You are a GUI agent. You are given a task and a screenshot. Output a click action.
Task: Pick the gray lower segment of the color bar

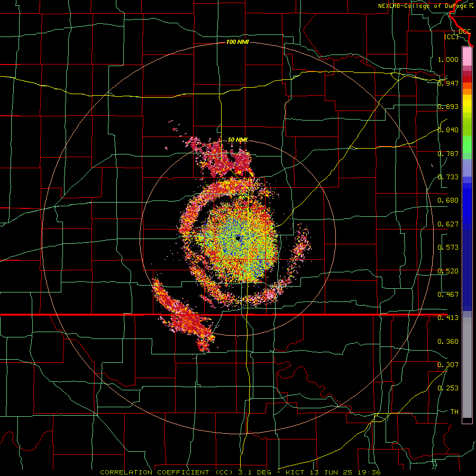click(x=467, y=368)
